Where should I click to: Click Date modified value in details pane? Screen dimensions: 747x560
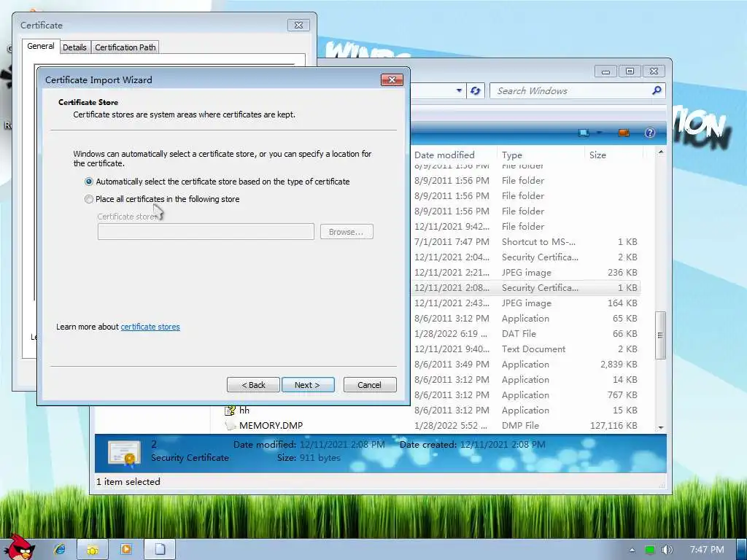(342, 445)
